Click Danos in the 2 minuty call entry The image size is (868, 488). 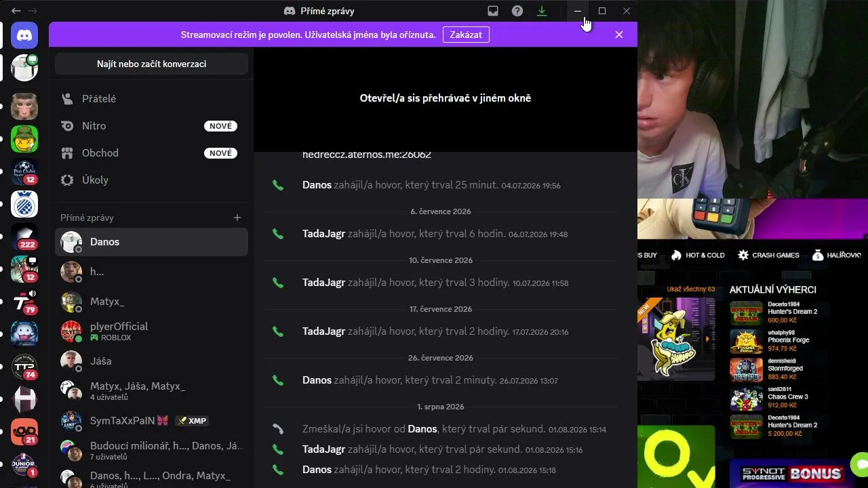(317, 380)
